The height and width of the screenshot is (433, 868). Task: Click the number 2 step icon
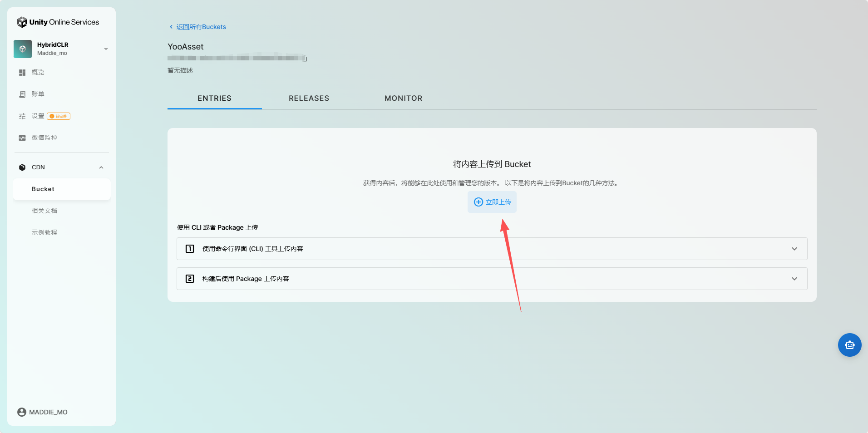pyautogui.click(x=190, y=279)
